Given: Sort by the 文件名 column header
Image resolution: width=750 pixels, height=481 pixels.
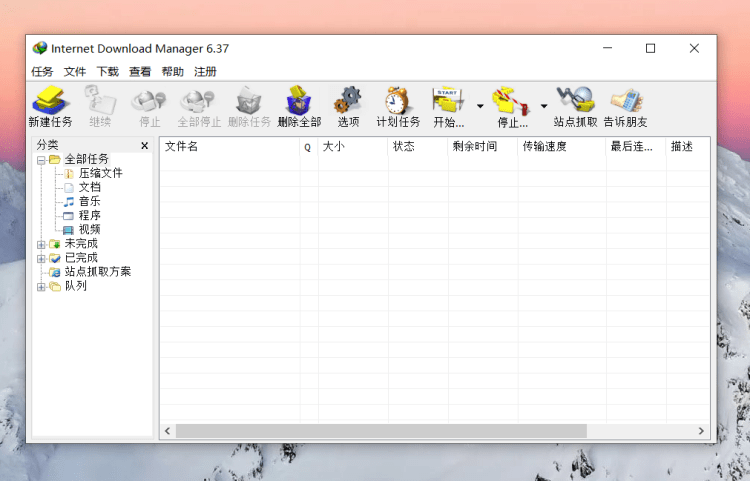Looking at the screenshot, I should pos(230,146).
